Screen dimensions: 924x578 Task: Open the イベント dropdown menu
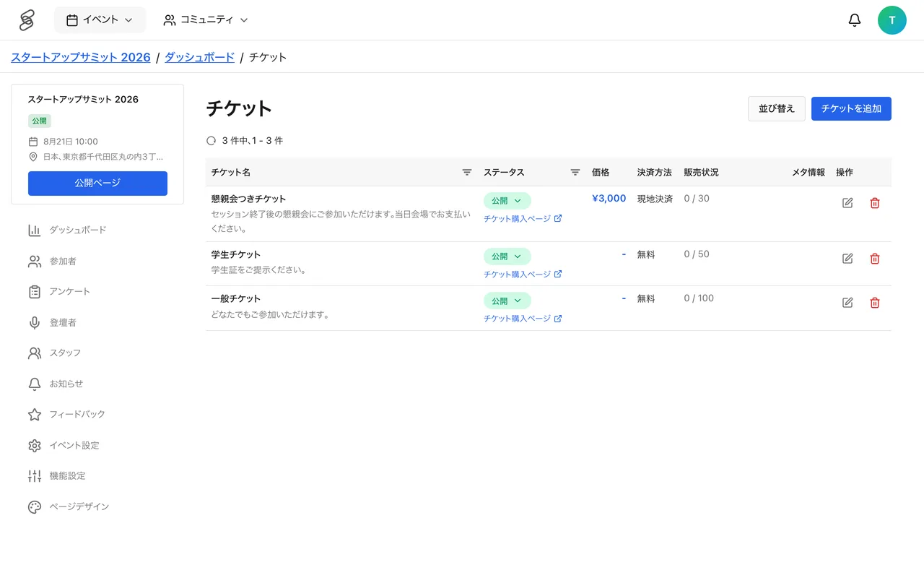pos(100,20)
